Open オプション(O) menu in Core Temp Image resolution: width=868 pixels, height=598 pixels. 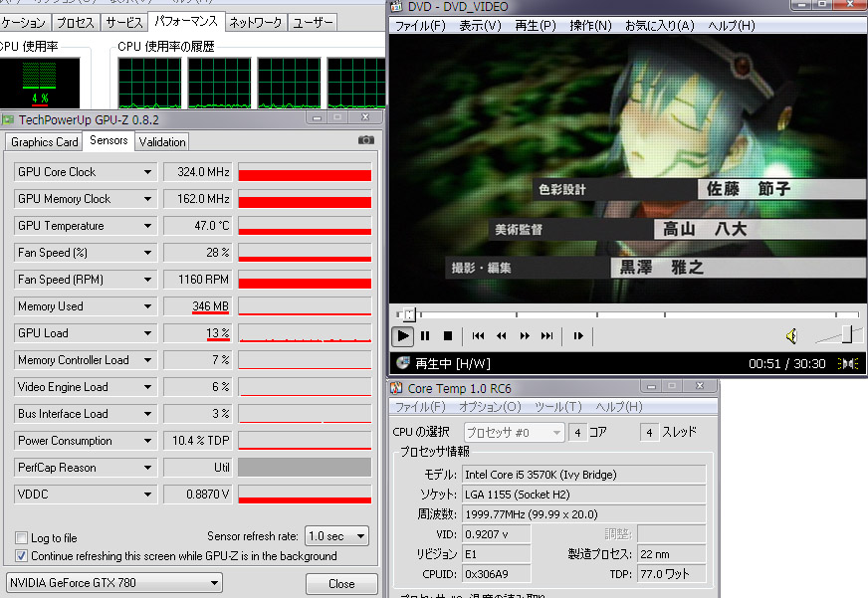(x=490, y=407)
